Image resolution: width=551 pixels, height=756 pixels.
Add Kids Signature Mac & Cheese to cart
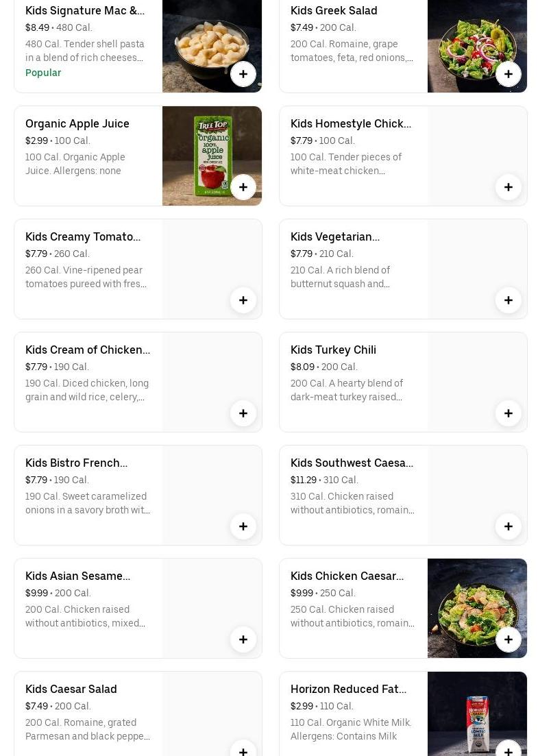(x=243, y=74)
